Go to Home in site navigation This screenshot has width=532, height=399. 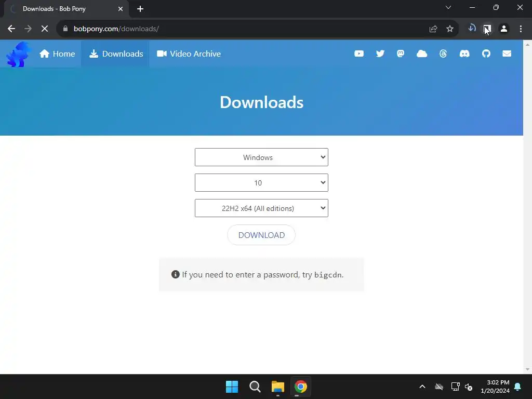pyautogui.click(x=57, y=54)
